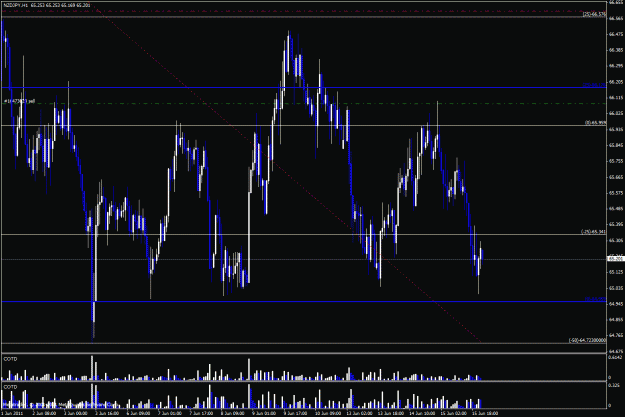This screenshot has height=417, width=625.
Task: Click the 6 Jun 09:00 time axis label
Action: 138,413
